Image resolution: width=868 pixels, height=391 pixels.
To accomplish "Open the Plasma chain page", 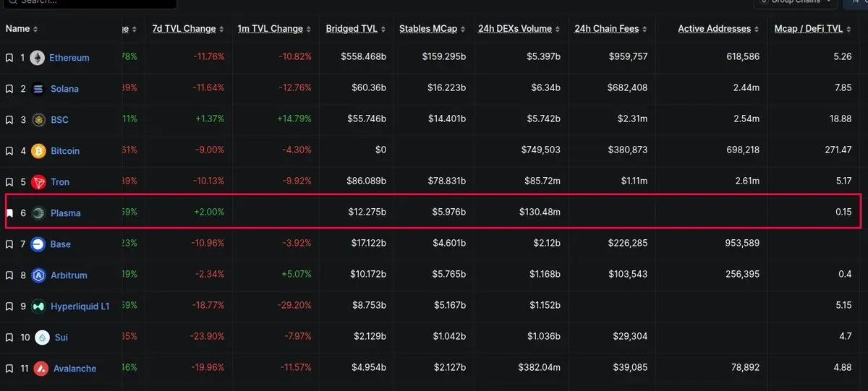I will [65, 213].
